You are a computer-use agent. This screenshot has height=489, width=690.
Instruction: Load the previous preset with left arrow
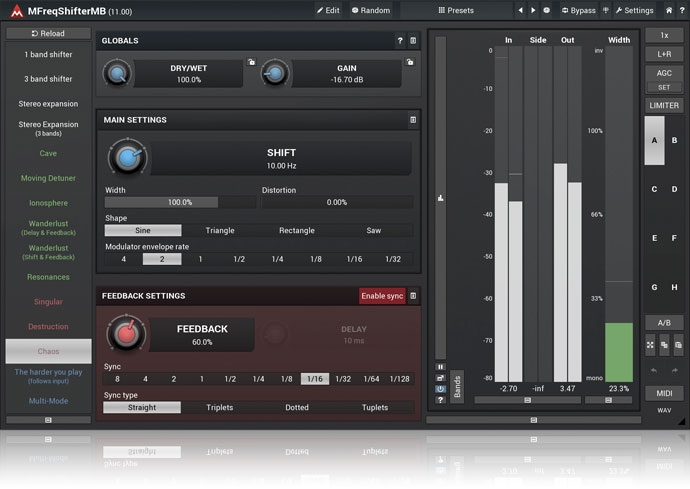coord(520,10)
